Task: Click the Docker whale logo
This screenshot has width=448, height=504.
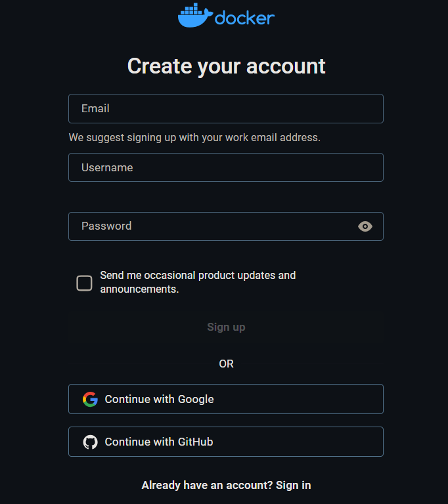Action: click(x=195, y=16)
